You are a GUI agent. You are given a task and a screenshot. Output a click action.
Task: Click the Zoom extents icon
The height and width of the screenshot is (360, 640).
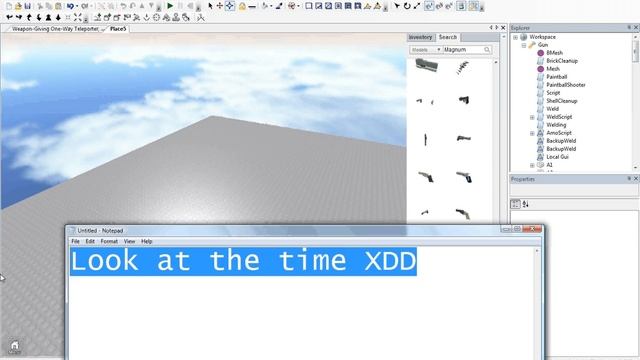click(77, 18)
